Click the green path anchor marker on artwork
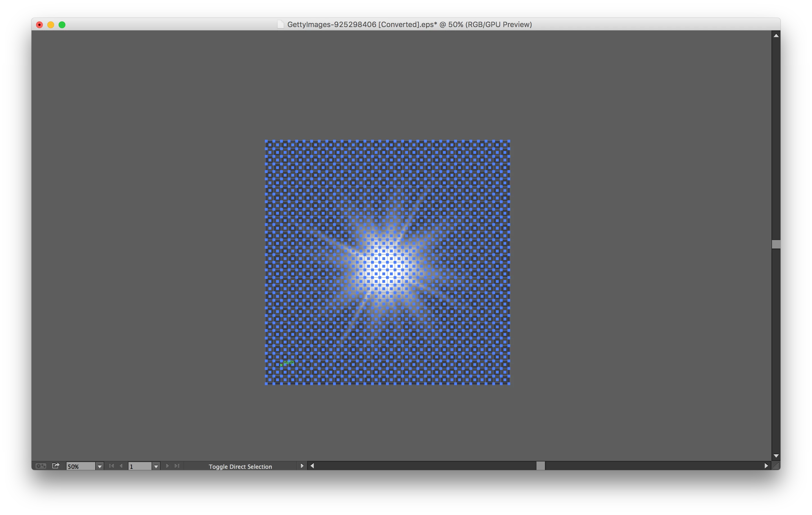This screenshot has width=812, height=515. [281, 365]
